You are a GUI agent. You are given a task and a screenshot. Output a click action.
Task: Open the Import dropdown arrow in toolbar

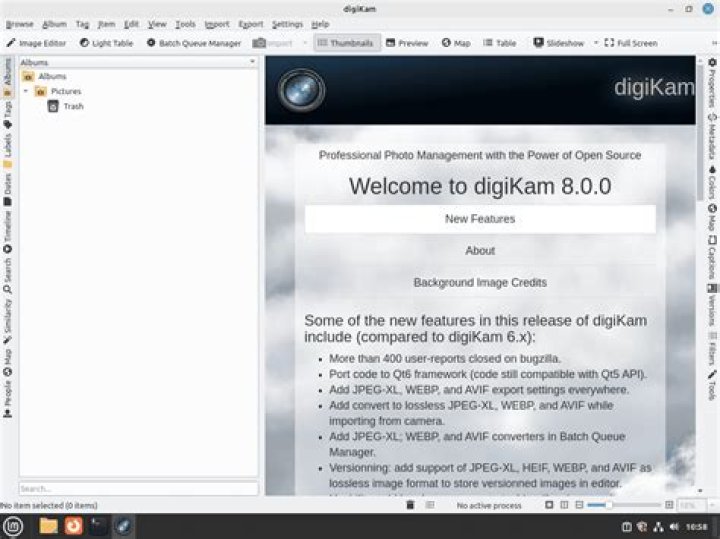305,43
